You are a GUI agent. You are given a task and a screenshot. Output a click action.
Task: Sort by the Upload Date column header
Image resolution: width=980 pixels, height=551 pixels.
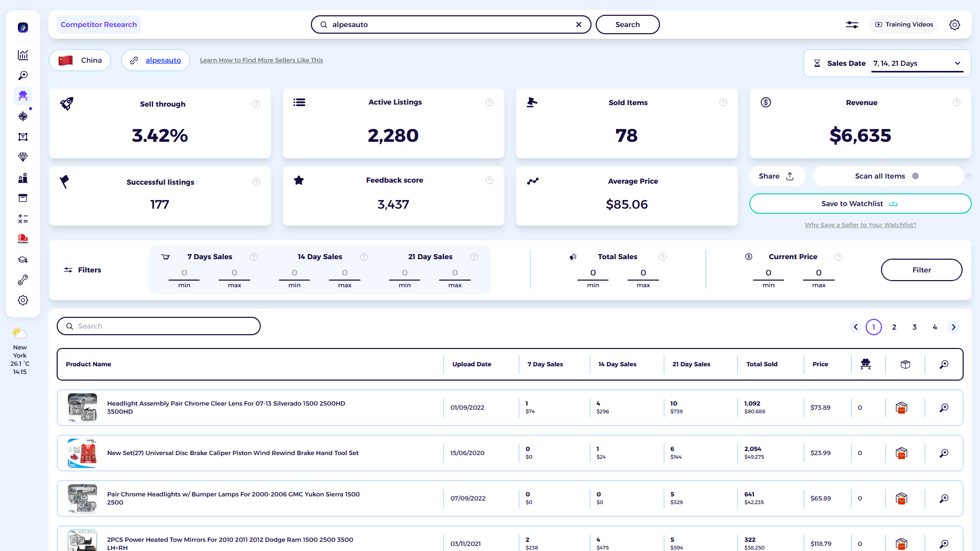click(x=472, y=364)
